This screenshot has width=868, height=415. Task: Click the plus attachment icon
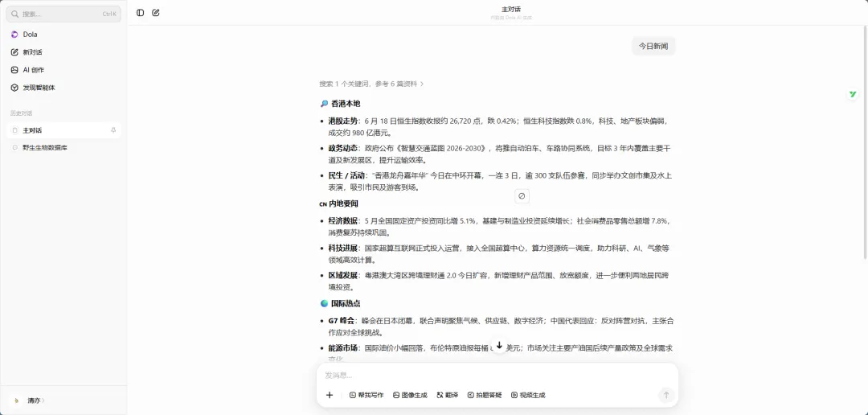point(330,395)
